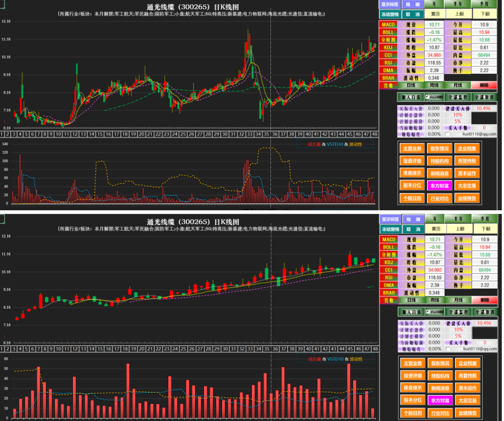
Task: Open 股本分红 in the lower panel
Action: pyautogui.click(x=413, y=400)
